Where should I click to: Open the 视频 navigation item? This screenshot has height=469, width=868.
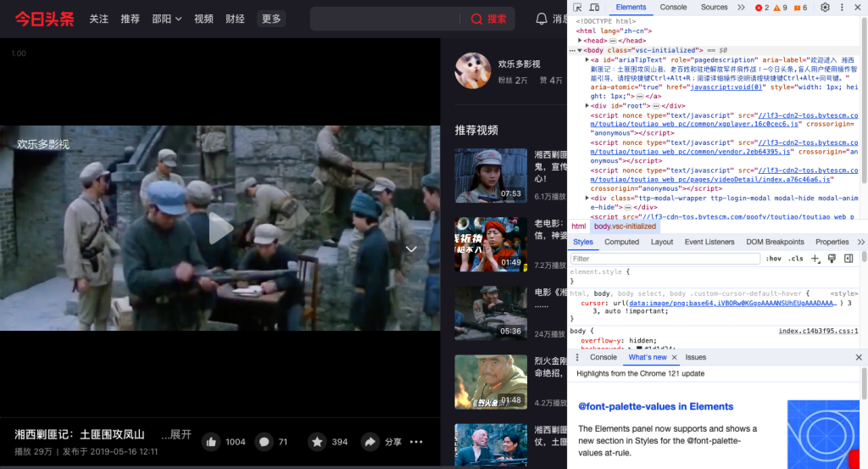(203, 19)
